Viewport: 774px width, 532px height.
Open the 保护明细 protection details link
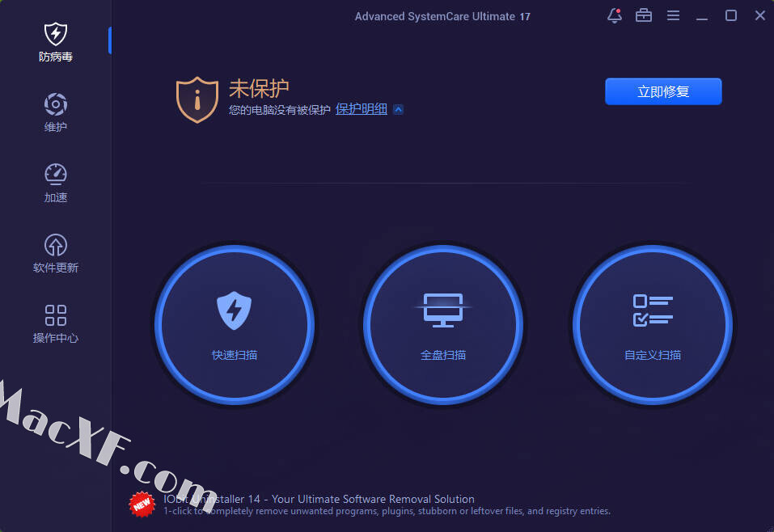(362, 109)
